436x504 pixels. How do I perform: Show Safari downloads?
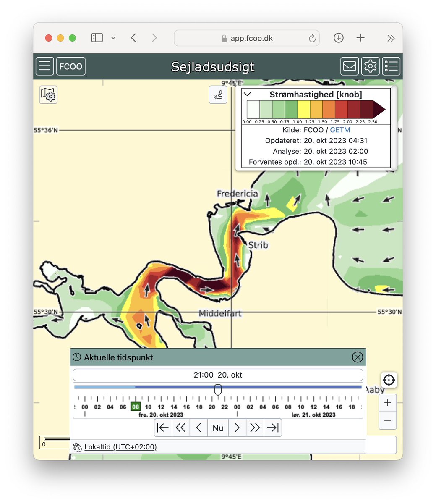(x=339, y=38)
